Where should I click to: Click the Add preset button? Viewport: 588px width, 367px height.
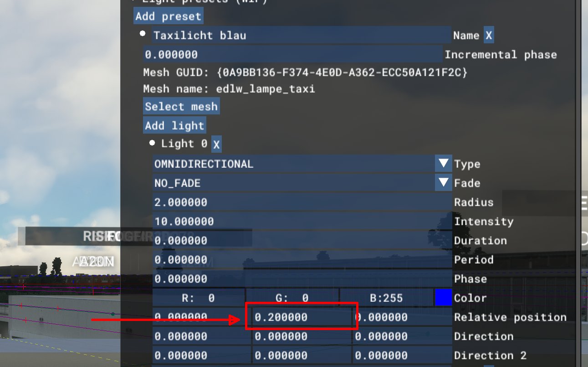169,16
